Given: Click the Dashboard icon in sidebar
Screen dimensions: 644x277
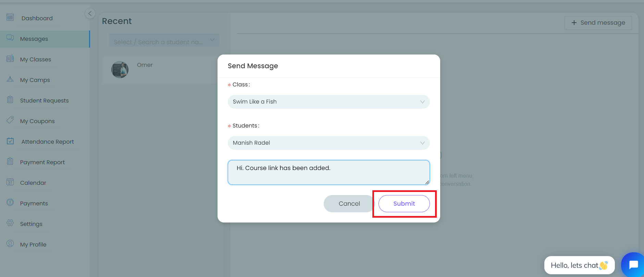Looking at the screenshot, I should (10, 17).
